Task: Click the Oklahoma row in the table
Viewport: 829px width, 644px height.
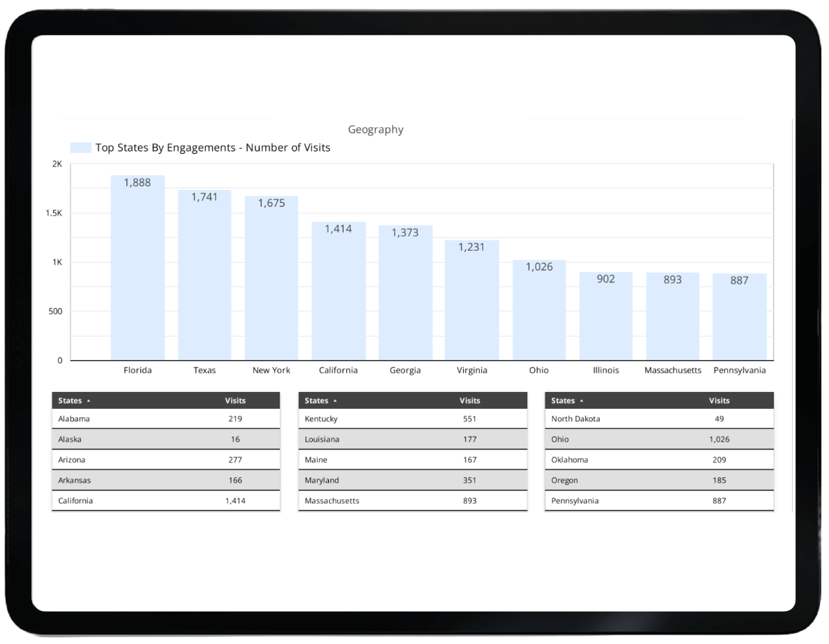Action: [x=659, y=460]
